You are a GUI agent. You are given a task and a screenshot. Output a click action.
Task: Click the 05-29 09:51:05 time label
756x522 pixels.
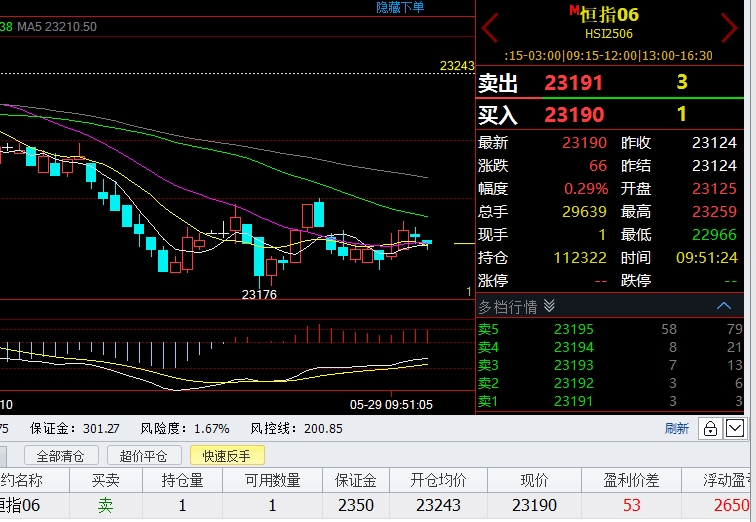[391, 404]
